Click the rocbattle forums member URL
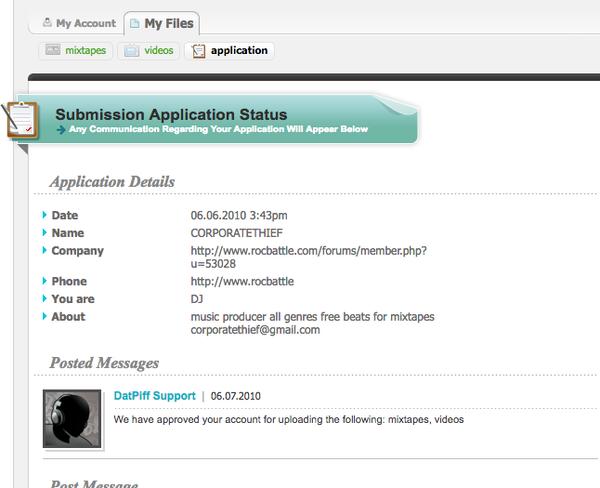This screenshot has height=488, width=600. point(308,257)
